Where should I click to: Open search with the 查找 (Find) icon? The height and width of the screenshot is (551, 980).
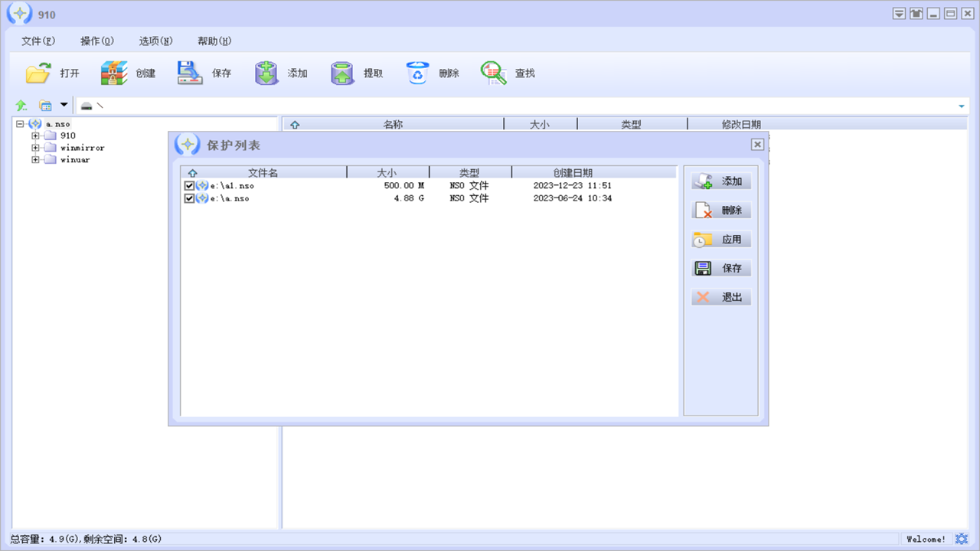(x=493, y=72)
